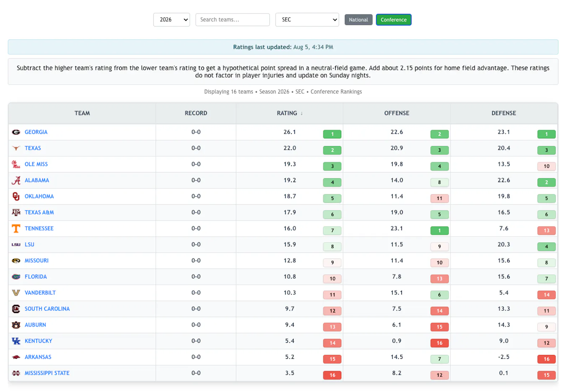
Task: Click Georgia's rating value 26.1
Action: [x=290, y=132]
